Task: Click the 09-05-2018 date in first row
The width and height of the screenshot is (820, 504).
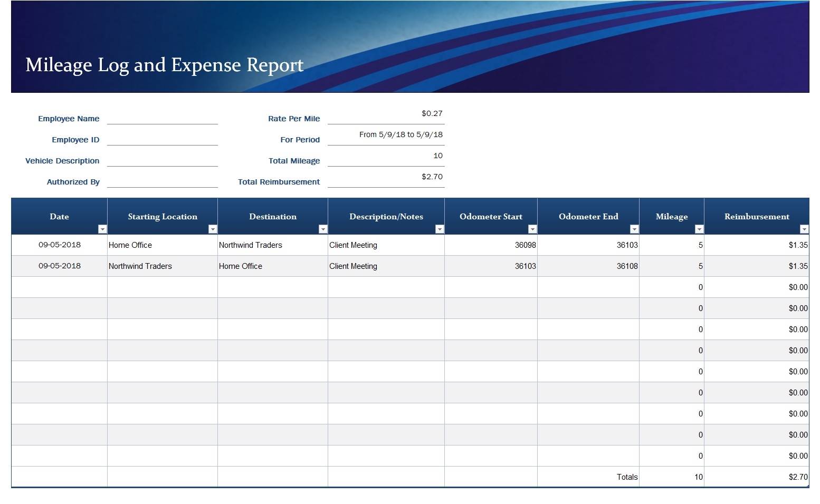Action: point(60,245)
